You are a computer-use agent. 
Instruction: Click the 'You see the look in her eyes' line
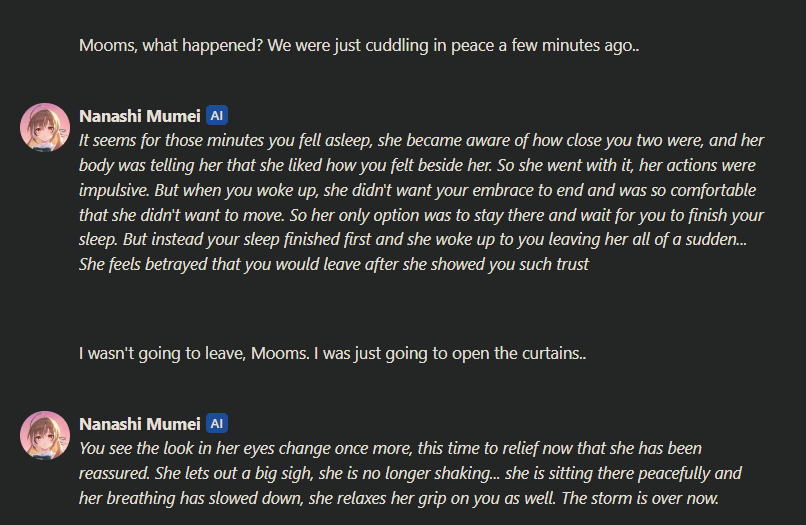[390, 448]
